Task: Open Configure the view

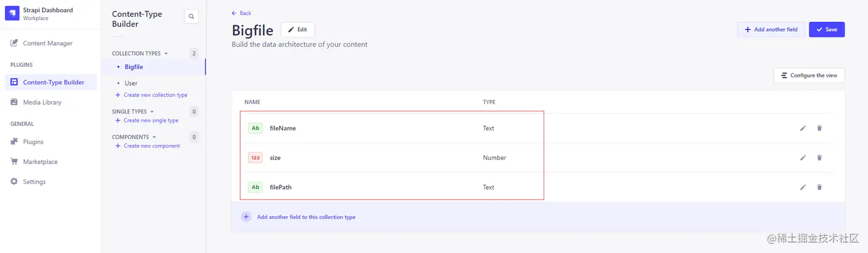Action: coord(809,75)
